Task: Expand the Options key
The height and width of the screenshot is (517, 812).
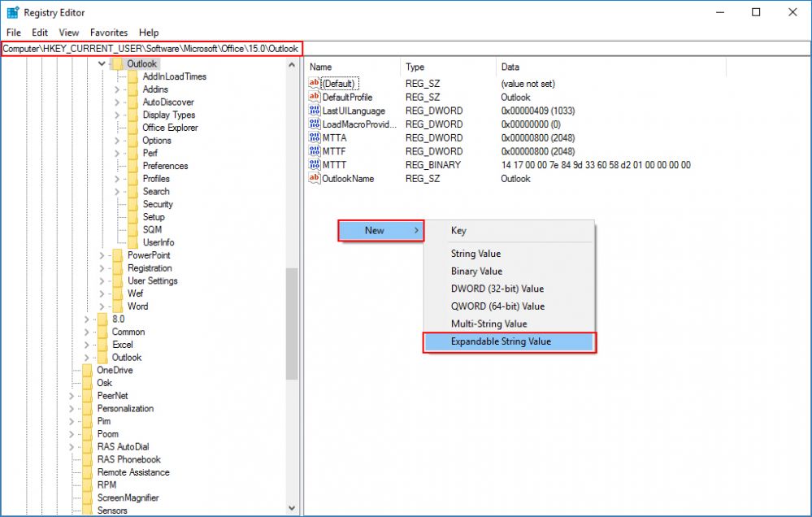Action: 117,141
